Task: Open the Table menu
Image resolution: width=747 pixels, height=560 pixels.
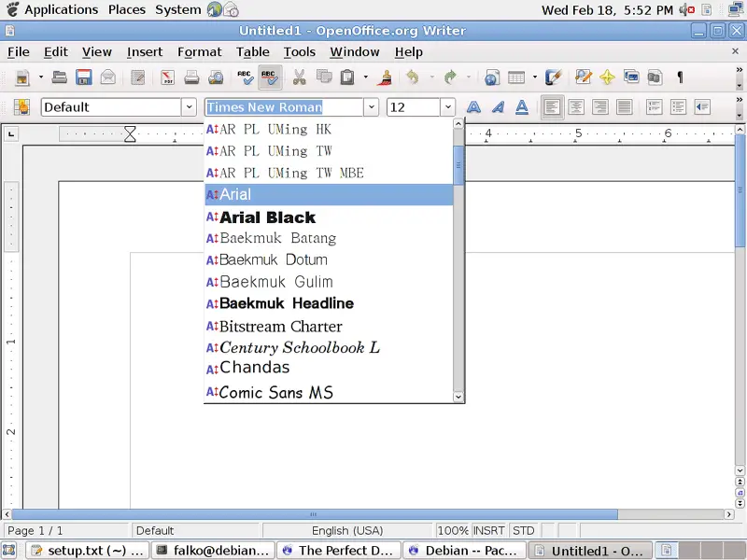Action: [x=253, y=52]
